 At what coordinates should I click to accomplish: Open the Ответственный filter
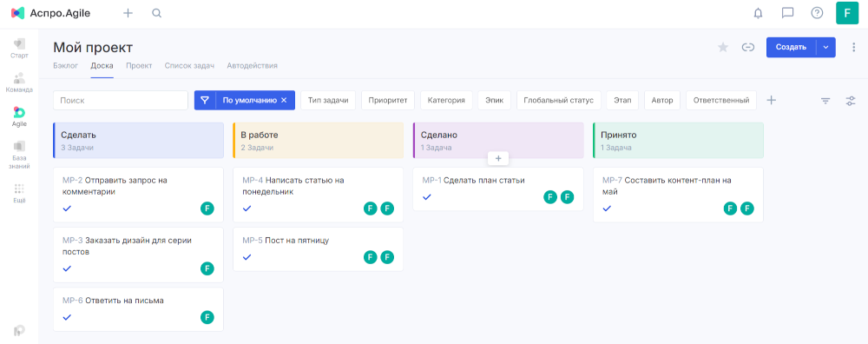tap(721, 100)
